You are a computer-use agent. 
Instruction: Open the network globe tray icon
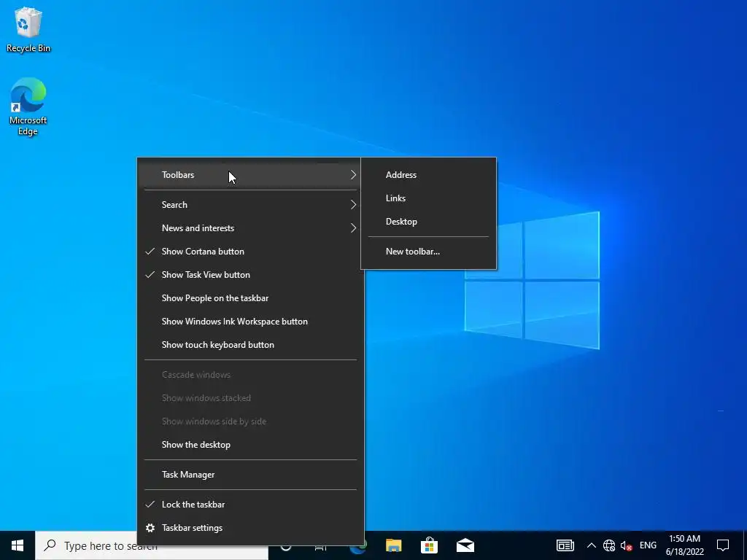pos(609,545)
